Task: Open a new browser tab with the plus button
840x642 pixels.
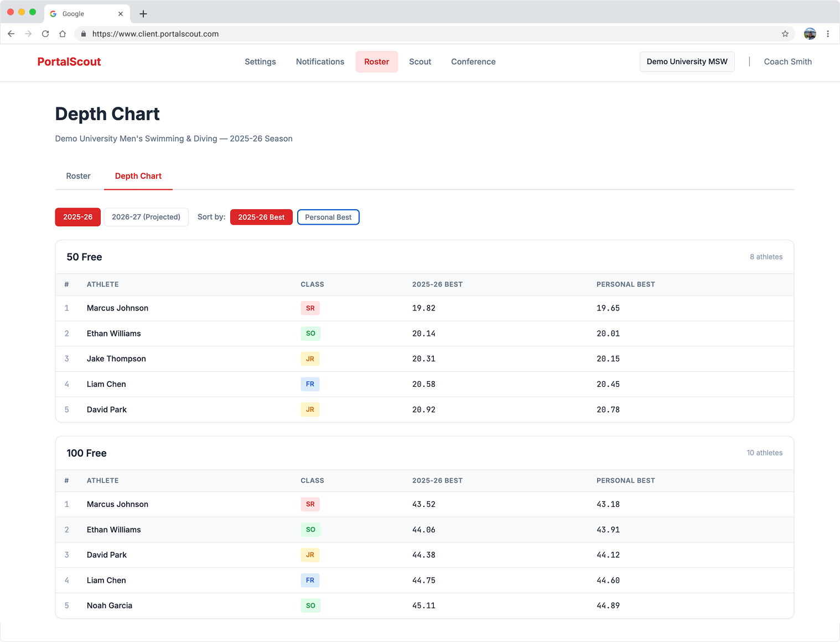Action: pyautogui.click(x=143, y=13)
